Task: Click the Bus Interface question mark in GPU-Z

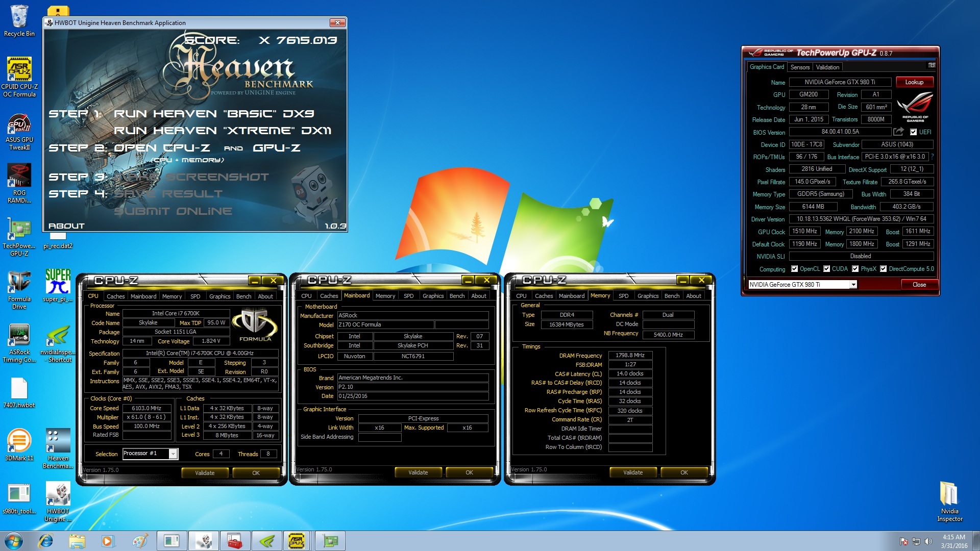Action: [932, 157]
